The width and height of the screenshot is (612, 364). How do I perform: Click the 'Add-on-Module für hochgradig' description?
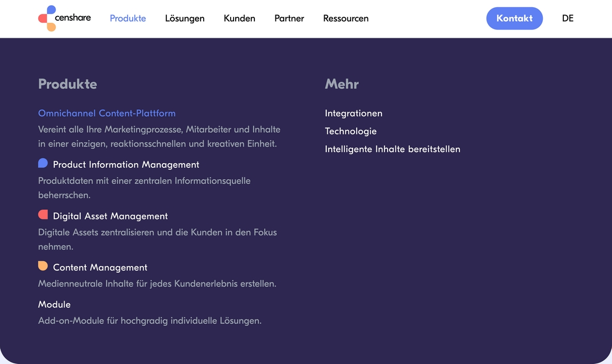pyautogui.click(x=150, y=321)
